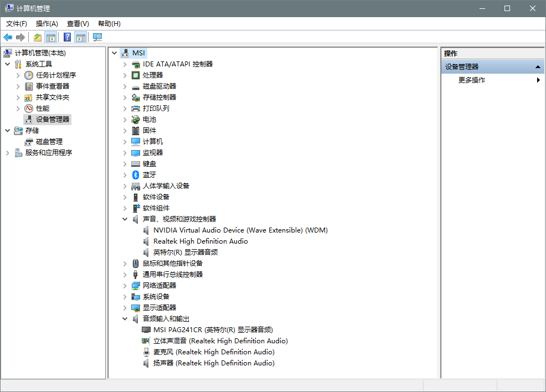Select 立体声混音 (Realtek High Definition Audio)
Viewport: 546px width, 392px height.
(220, 341)
